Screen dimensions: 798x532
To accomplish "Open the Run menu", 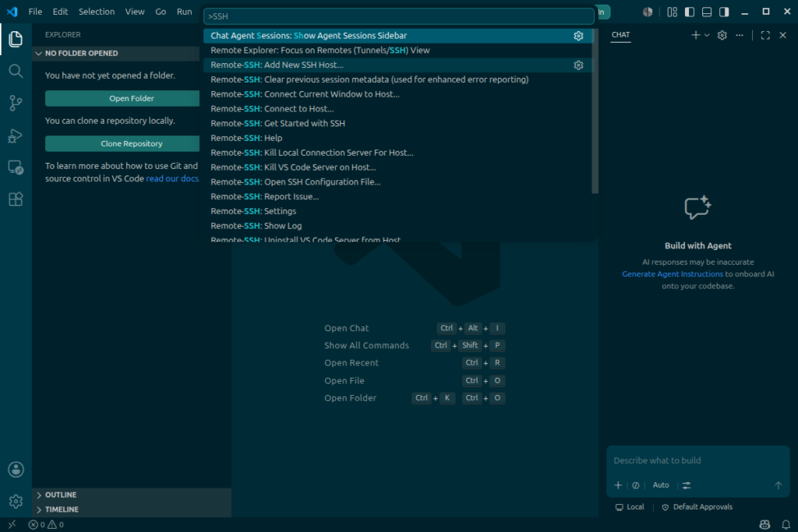I will coord(184,11).
